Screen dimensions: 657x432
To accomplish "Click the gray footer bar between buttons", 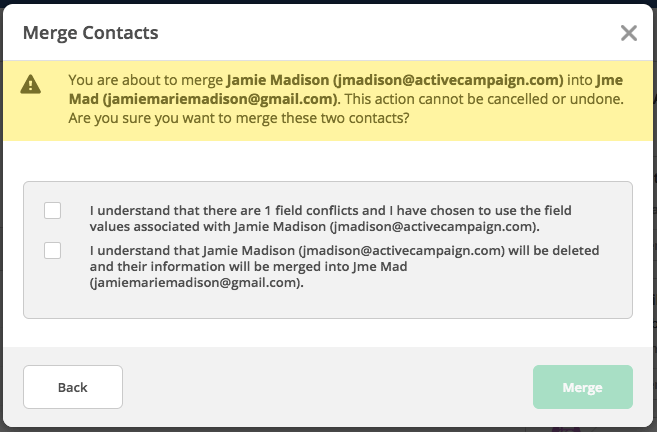I will click(x=328, y=387).
